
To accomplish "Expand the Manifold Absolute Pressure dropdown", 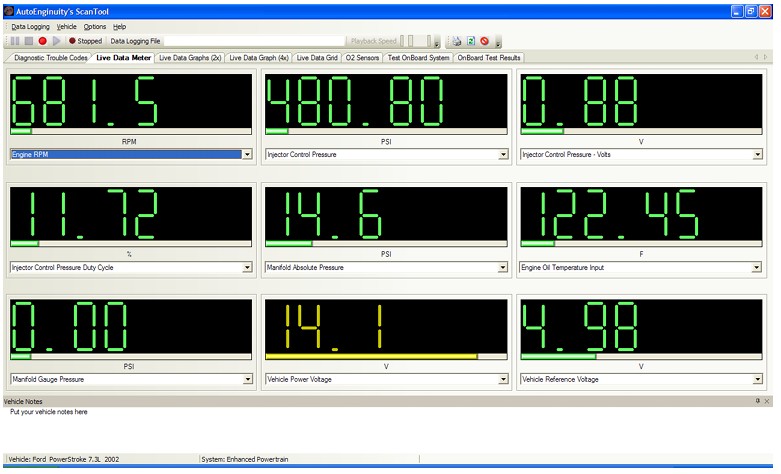I will 502,268.
